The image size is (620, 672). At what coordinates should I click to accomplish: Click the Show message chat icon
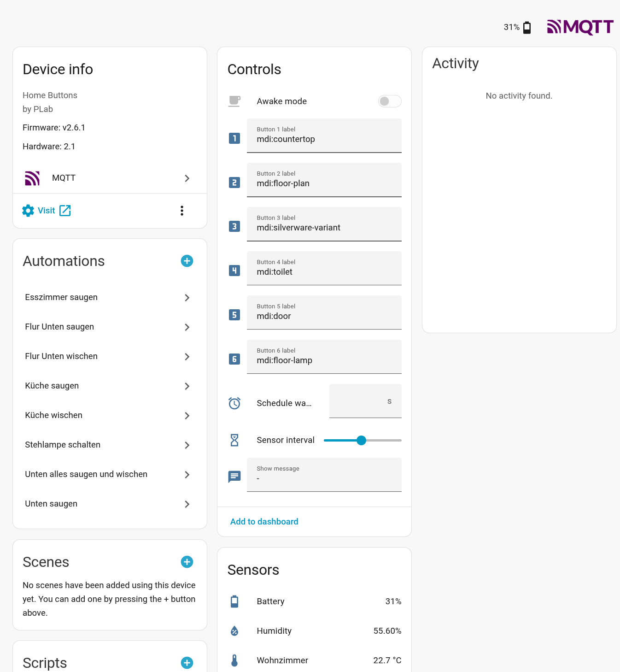(234, 477)
